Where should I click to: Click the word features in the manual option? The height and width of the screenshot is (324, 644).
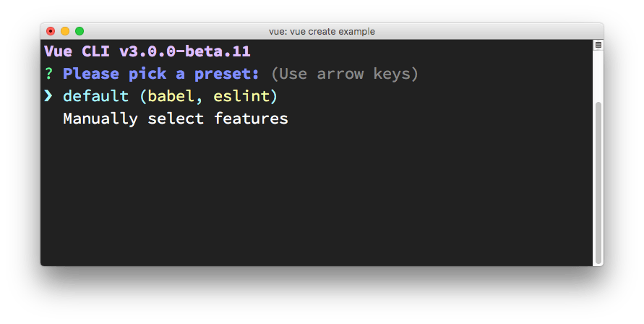(251, 119)
